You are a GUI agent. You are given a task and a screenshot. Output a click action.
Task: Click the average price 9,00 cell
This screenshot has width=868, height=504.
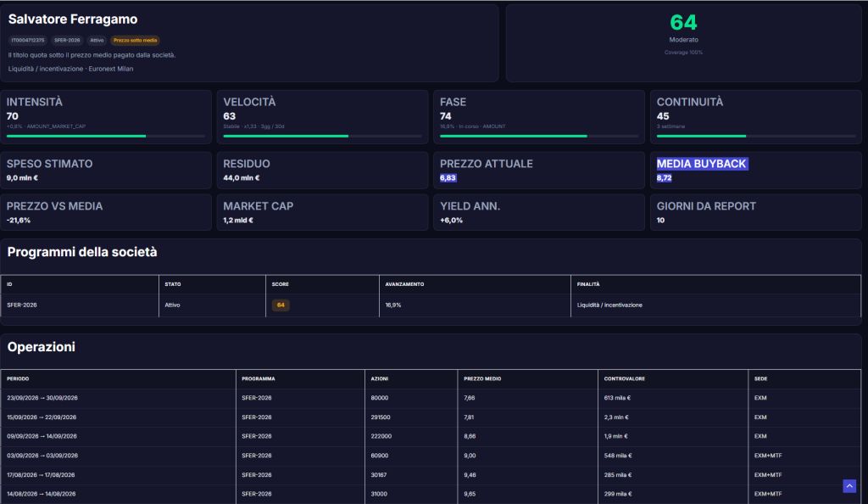tap(470, 456)
